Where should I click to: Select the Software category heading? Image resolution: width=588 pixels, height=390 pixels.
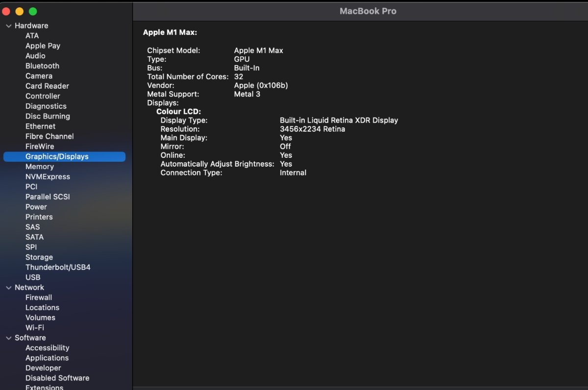point(30,338)
